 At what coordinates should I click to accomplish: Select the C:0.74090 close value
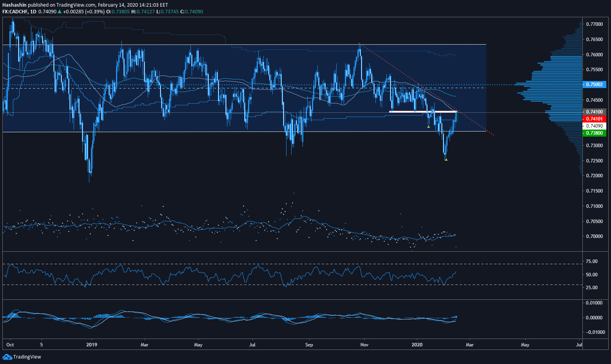click(x=192, y=11)
